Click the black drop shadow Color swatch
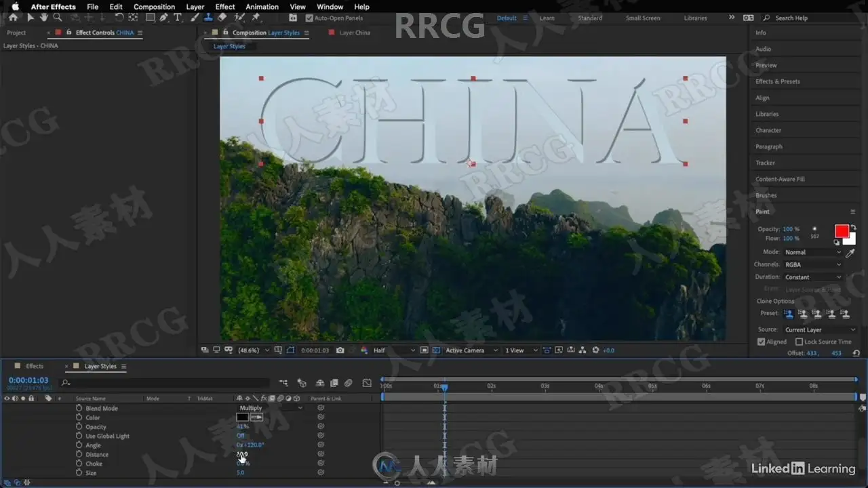 [x=242, y=418]
